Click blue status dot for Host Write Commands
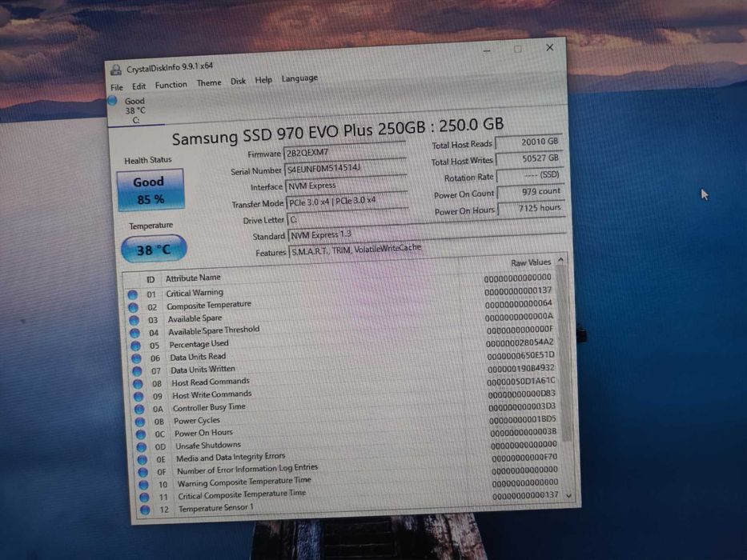Viewport: 747px width, 560px height. [x=139, y=396]
